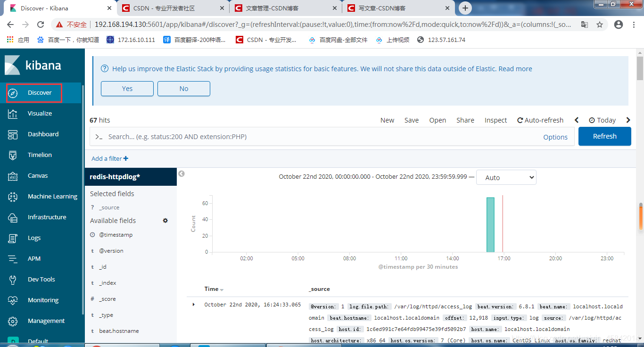The height and width of the screenshot is (347, 644).
Task: Click the histogram bar near 16:00
Action: click(x=490, y=225)
